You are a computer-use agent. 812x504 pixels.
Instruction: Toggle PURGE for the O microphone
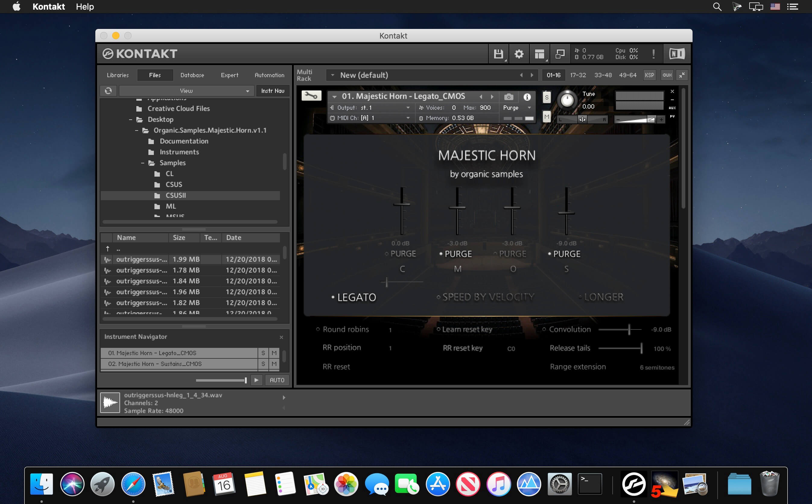click(x=510, y=254)
